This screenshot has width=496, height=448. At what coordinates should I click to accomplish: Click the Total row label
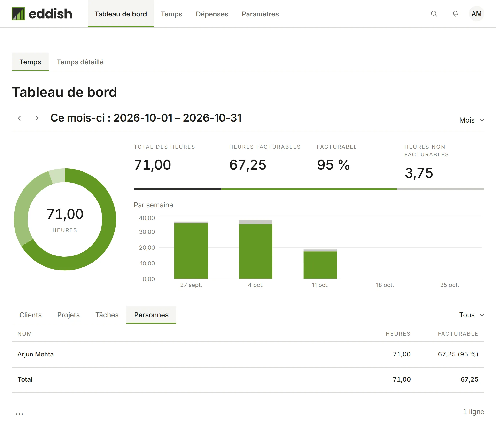25,379
